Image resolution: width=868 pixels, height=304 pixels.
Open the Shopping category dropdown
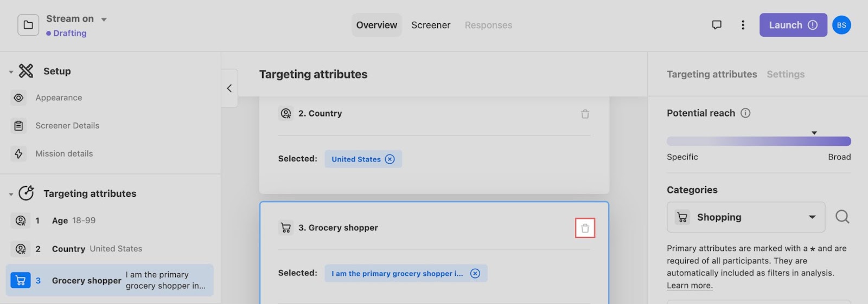pos(745,217)
